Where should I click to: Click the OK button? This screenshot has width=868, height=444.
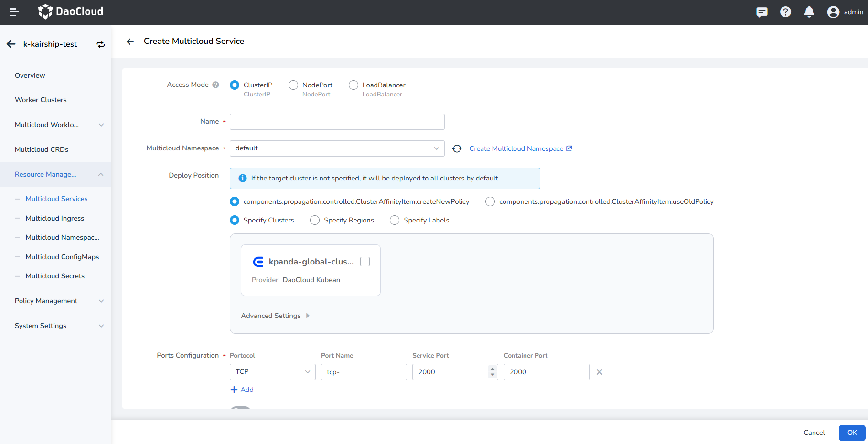[852, 433]
